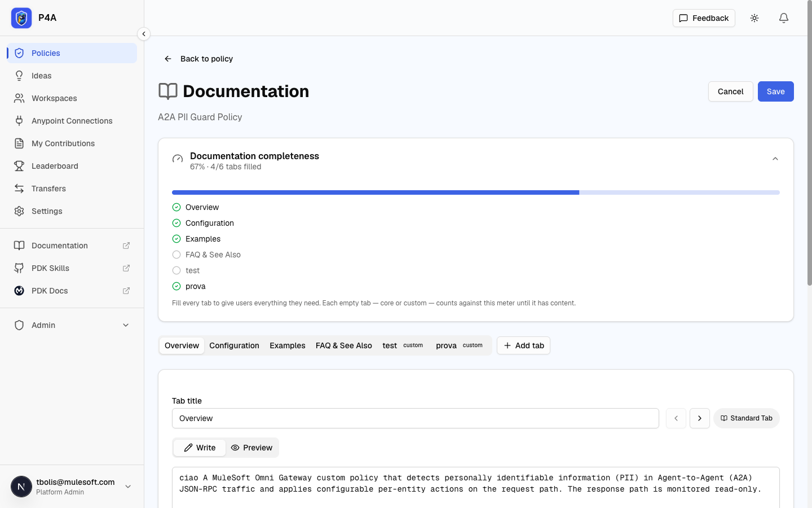Click the PDK Skills GitHub icon

[19, 268]
